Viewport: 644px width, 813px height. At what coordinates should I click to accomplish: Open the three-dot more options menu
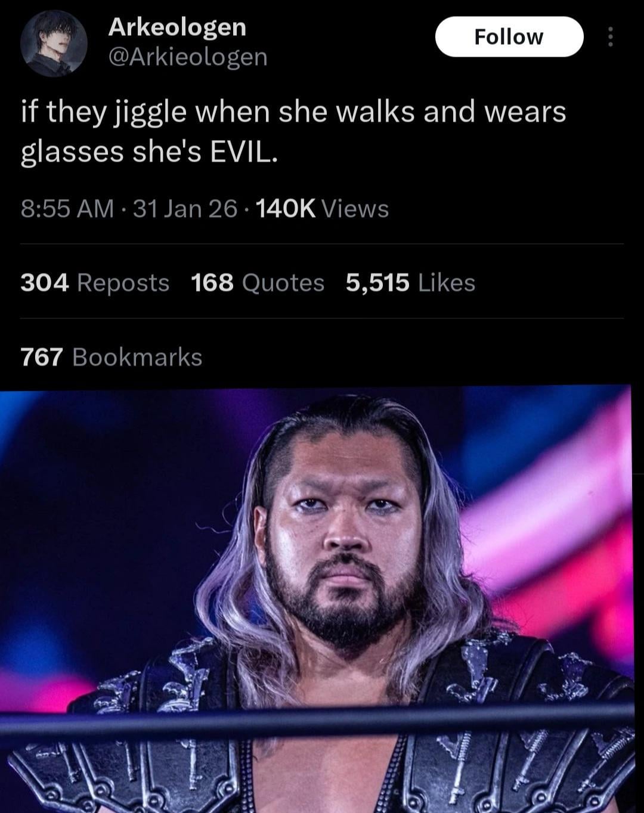609,37
